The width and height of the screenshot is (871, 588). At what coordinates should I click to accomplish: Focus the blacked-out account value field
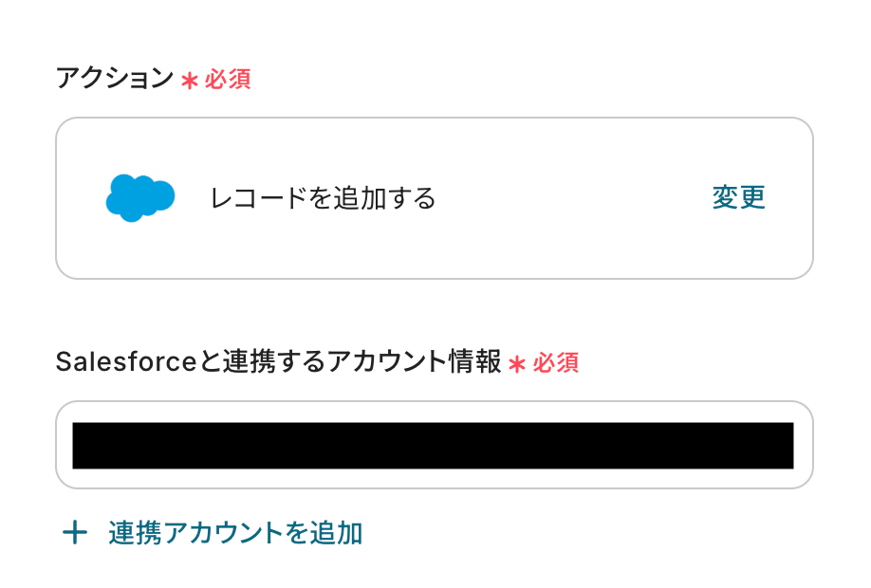(433, 446)
